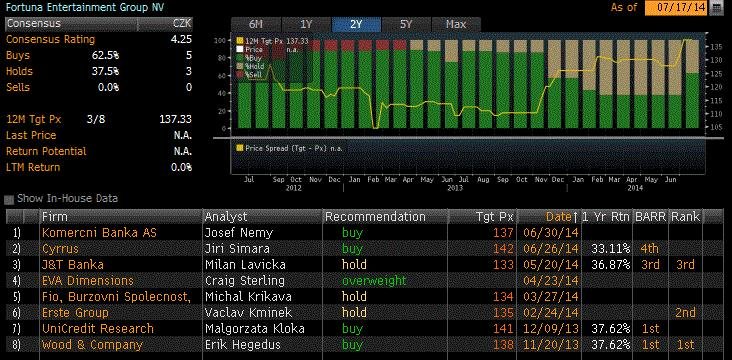
Task: Open UniCredit Research firm link
Action: tap(98, 329)
